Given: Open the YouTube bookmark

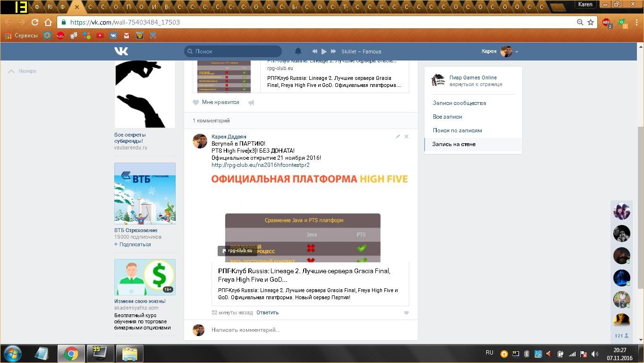Looking at the screenshot, I should [100, 35].
